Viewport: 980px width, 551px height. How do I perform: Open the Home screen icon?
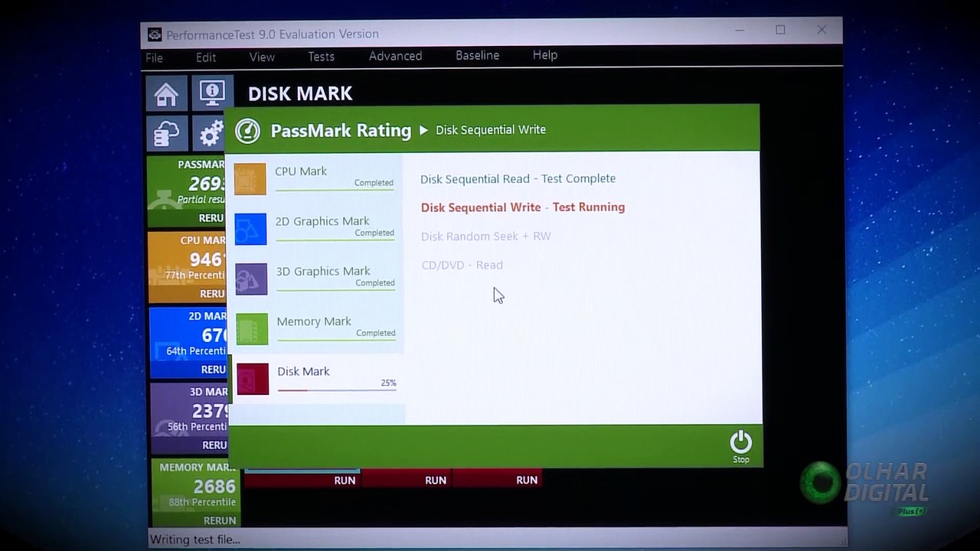[x=166, y=94]
